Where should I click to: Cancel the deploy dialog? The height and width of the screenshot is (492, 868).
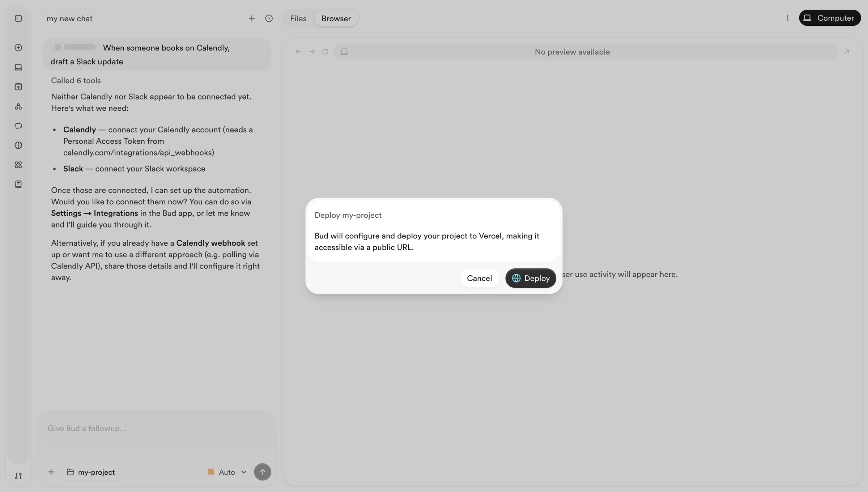point(479,278)
